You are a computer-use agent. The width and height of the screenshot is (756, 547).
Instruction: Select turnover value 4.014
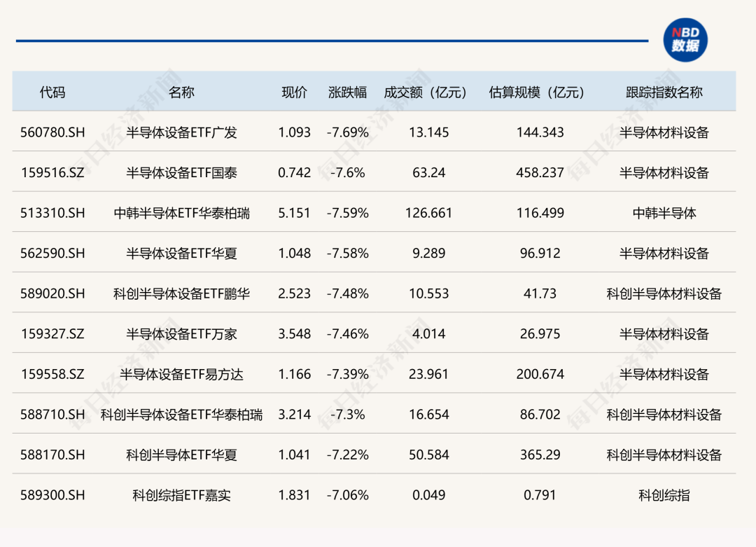click(428, 334)
